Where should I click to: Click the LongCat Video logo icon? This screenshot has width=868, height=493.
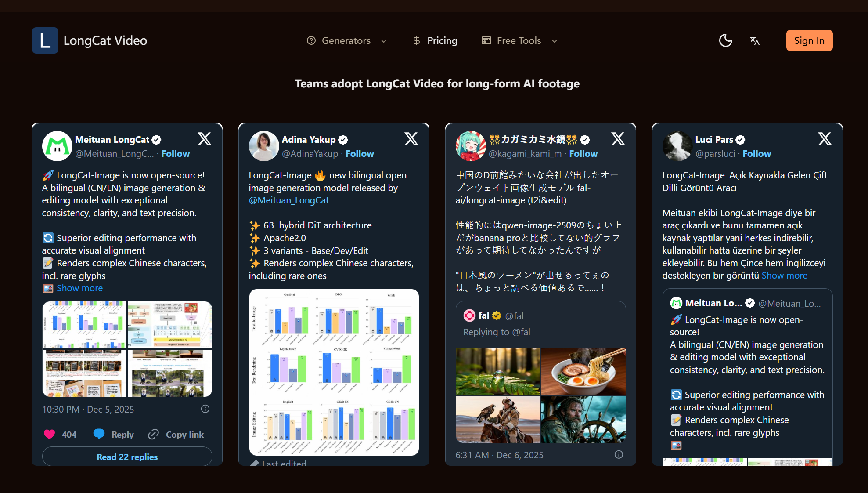coord(45,40)
